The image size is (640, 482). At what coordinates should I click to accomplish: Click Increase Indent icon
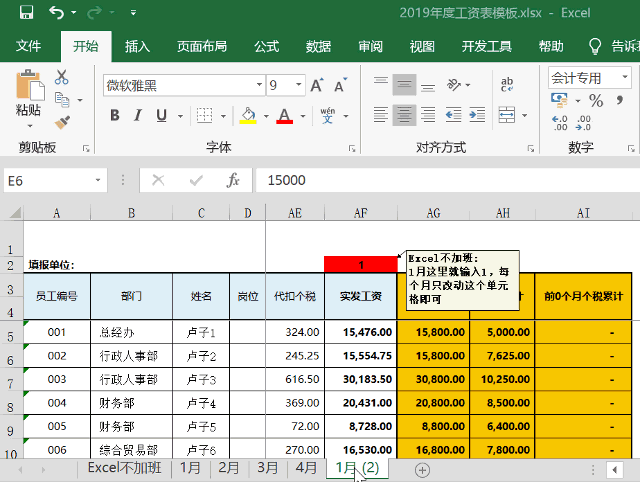point(477,115)
